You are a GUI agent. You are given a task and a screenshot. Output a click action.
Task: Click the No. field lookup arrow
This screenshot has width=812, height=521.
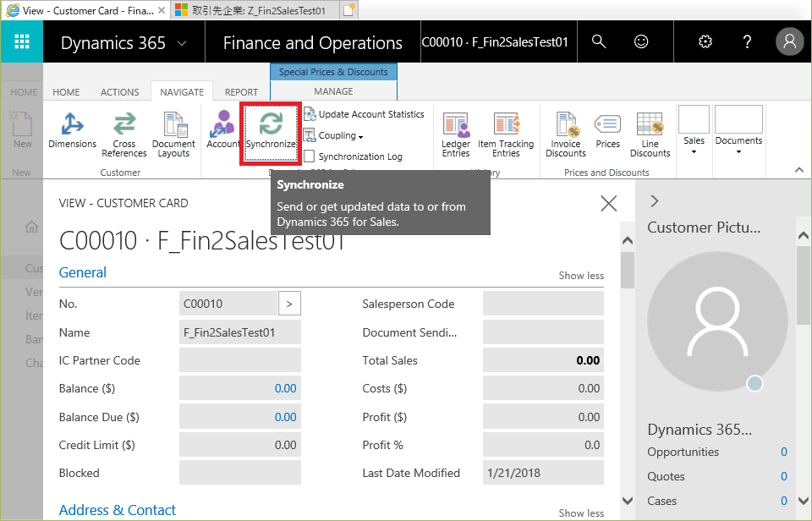[289, 304]
